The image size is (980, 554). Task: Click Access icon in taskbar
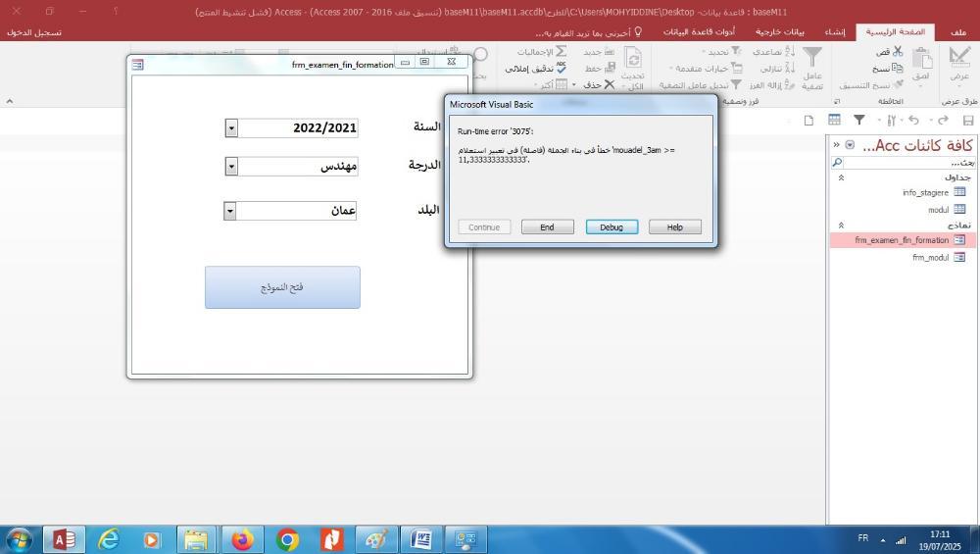pos(64,539)
